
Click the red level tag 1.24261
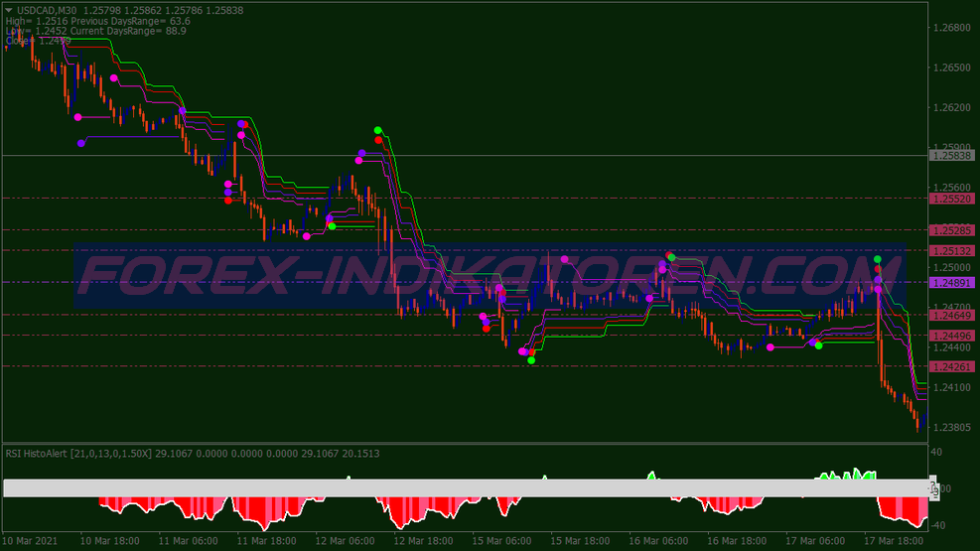(952, 366)
